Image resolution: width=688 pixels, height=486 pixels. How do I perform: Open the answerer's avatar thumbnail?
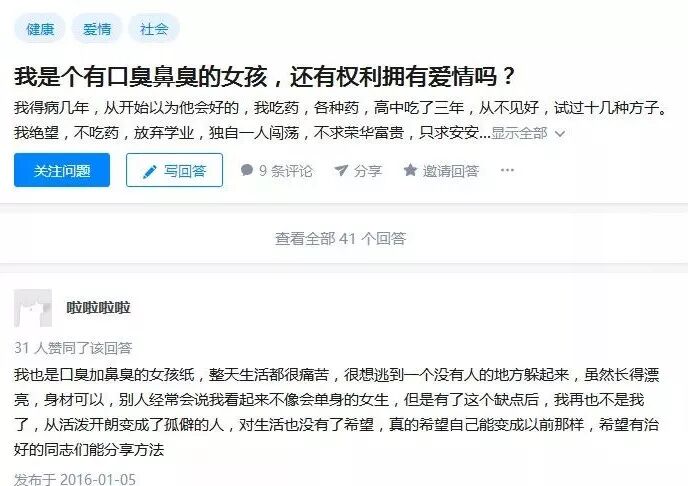point(33,308)
